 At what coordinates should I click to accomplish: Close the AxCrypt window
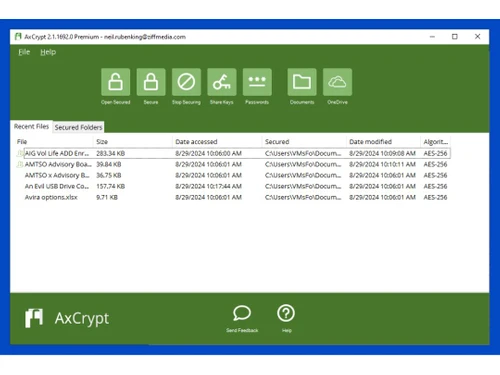(x=477, y=37)
